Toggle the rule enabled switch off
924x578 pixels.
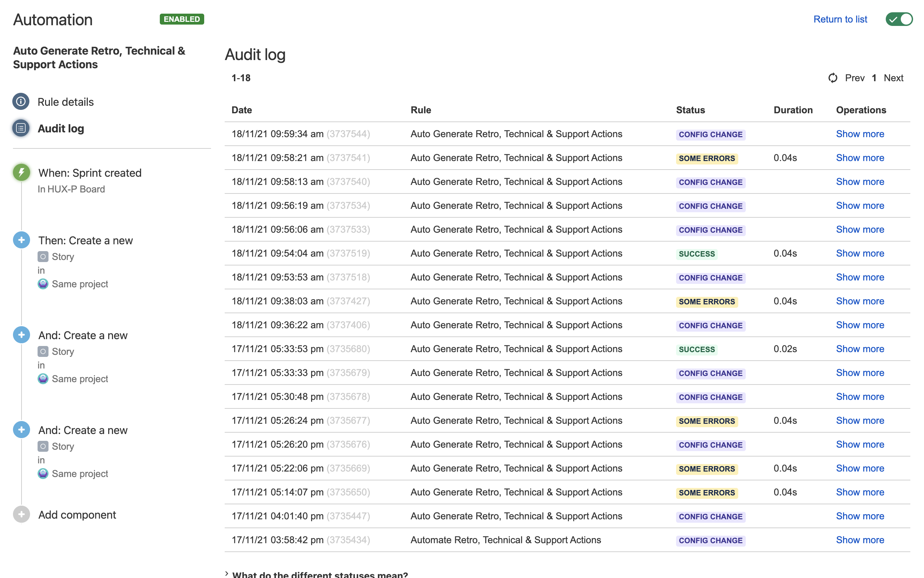[899, 19]
